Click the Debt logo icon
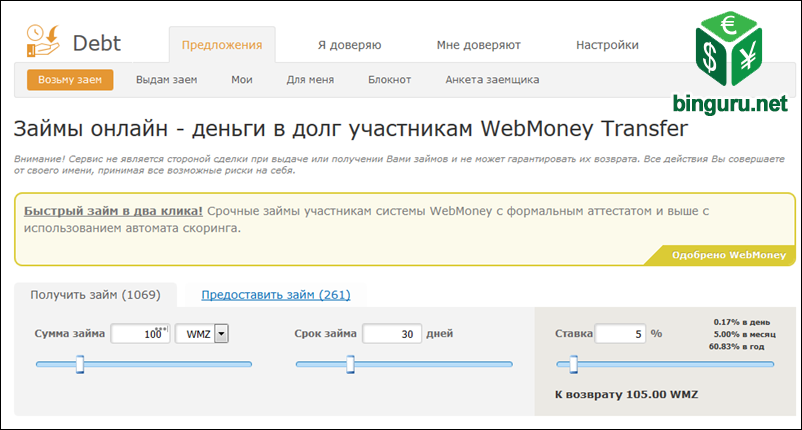This screenshot has width=802, height=430. point(43,40)
